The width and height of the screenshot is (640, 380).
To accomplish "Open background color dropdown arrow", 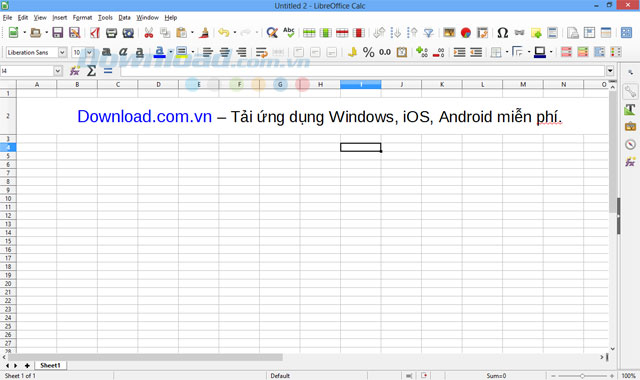I will click(193, 52).
